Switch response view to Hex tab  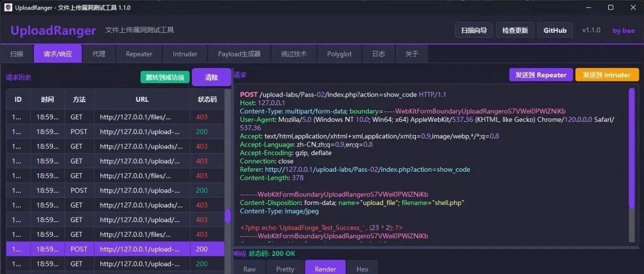(x=362, y=268)
